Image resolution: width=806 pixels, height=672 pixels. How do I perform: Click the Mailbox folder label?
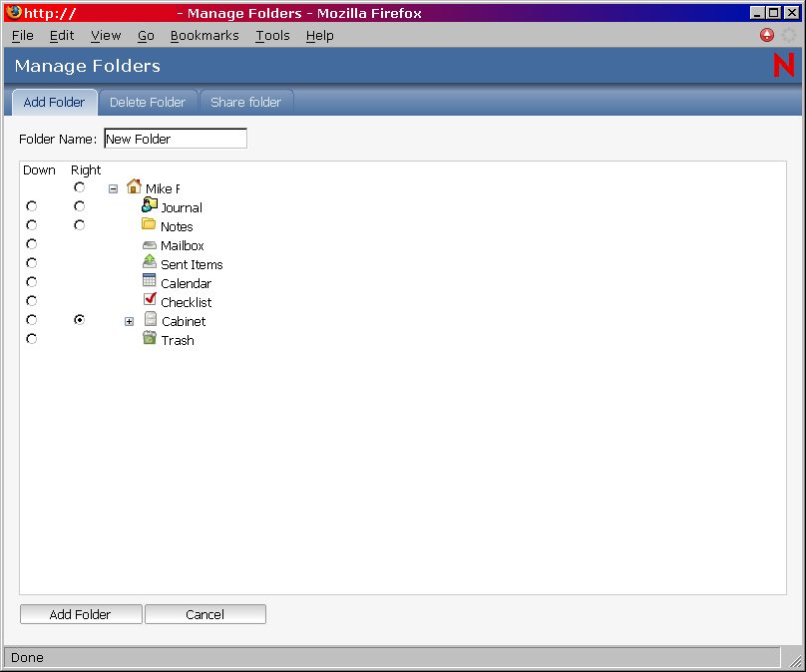183,246
